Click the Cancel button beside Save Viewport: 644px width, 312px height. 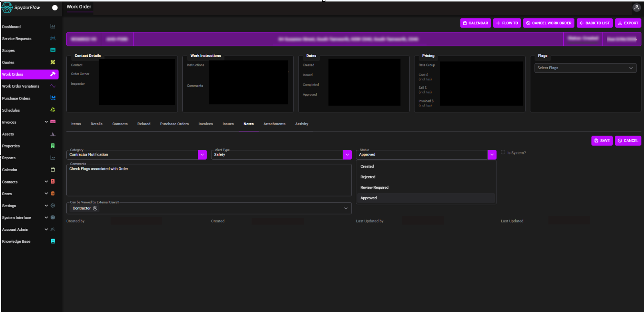click(x=628, y=141)
